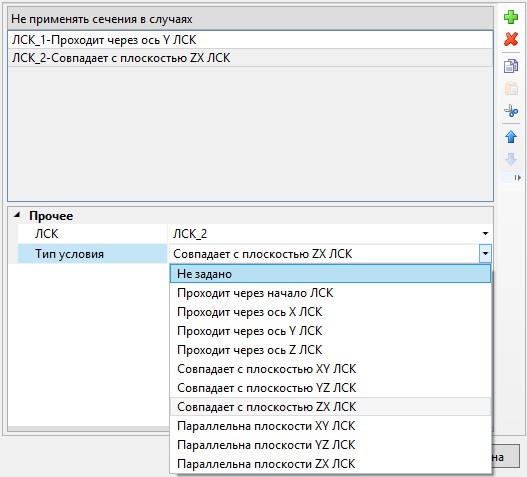
Task: Click the Тип условия property label
Action: pos(69,254)
